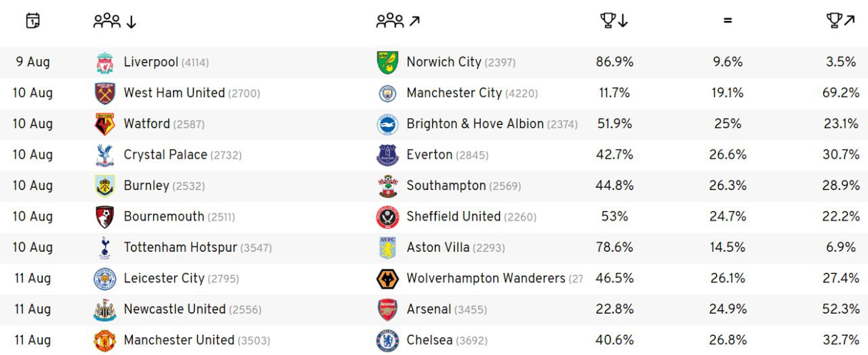Click the Manchester City club crest
This screenshot has height=355, width=868.
coord(387,94)
